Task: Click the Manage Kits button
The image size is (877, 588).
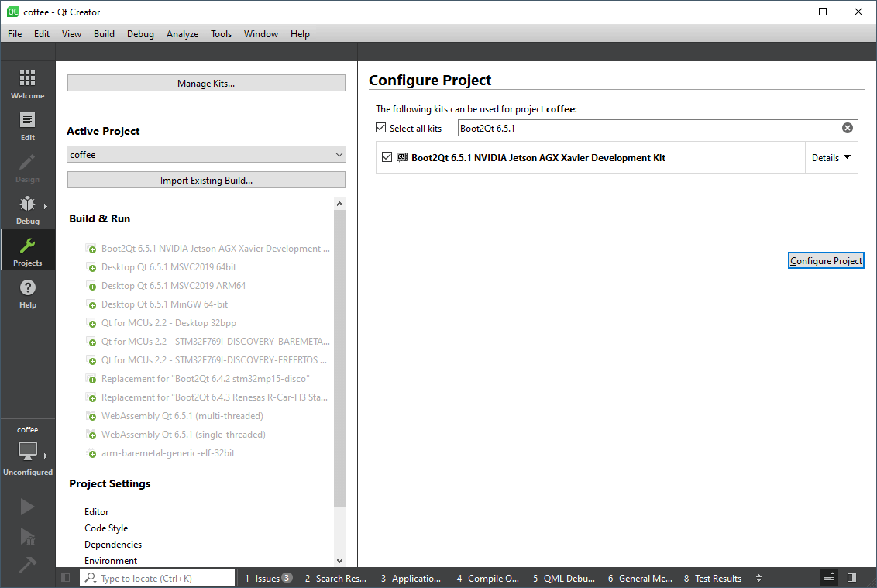Action: click(x=206, y=84)
